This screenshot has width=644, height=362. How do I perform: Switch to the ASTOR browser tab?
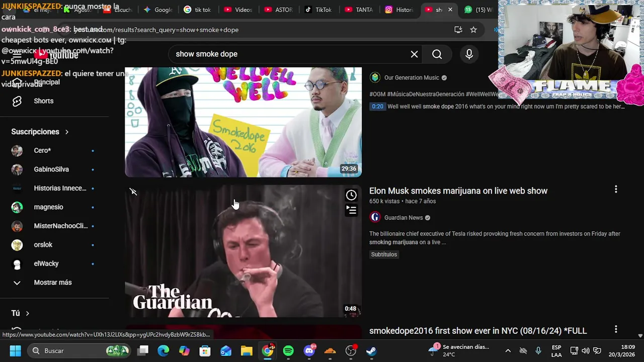coord(279,10)
